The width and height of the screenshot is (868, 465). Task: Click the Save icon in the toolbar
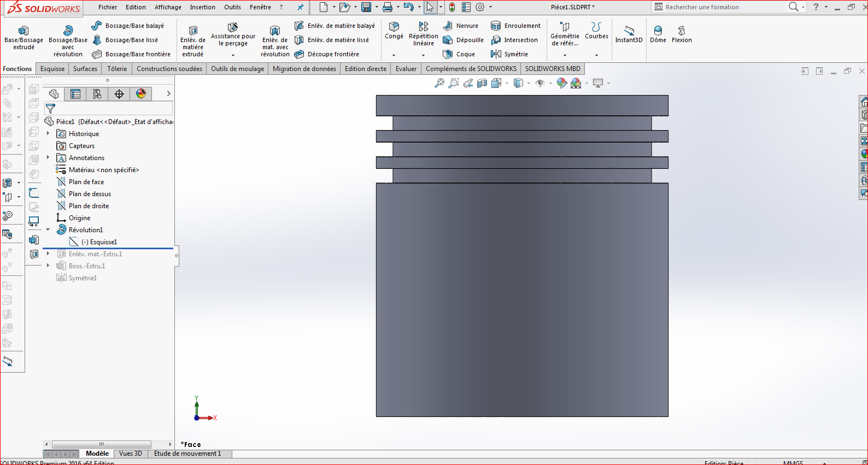tap(366, 7)
